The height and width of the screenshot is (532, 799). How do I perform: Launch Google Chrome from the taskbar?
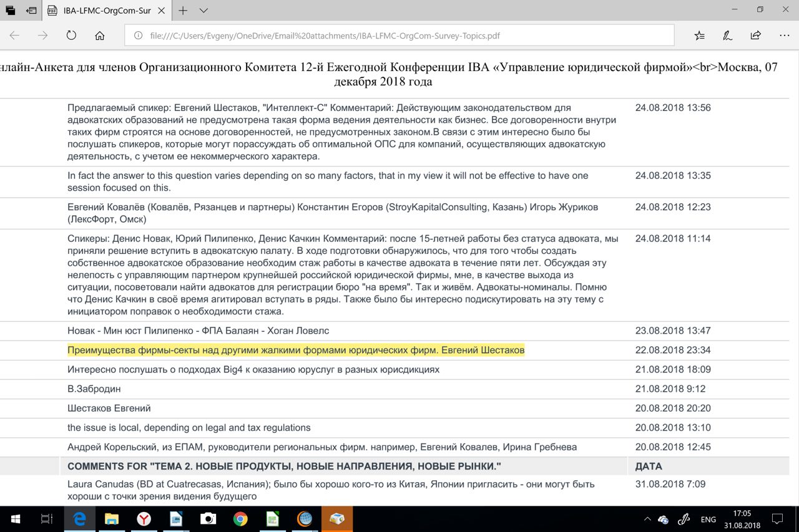tap(240, 519)
